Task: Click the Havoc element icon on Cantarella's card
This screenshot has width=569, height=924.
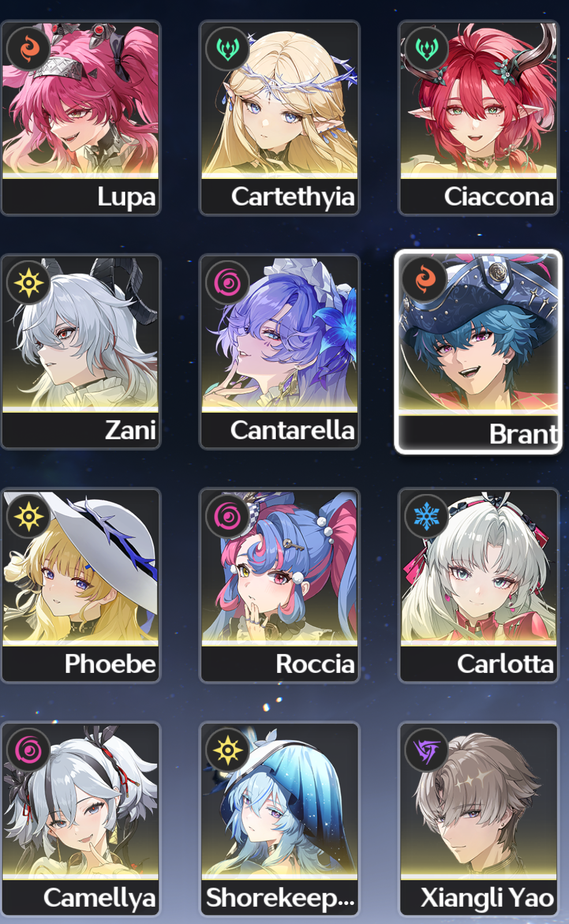Action: point(227,282)
